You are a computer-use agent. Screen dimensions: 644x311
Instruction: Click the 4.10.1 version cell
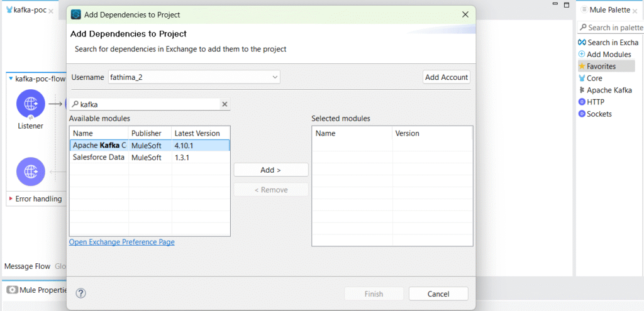click(x=201, y=145)
